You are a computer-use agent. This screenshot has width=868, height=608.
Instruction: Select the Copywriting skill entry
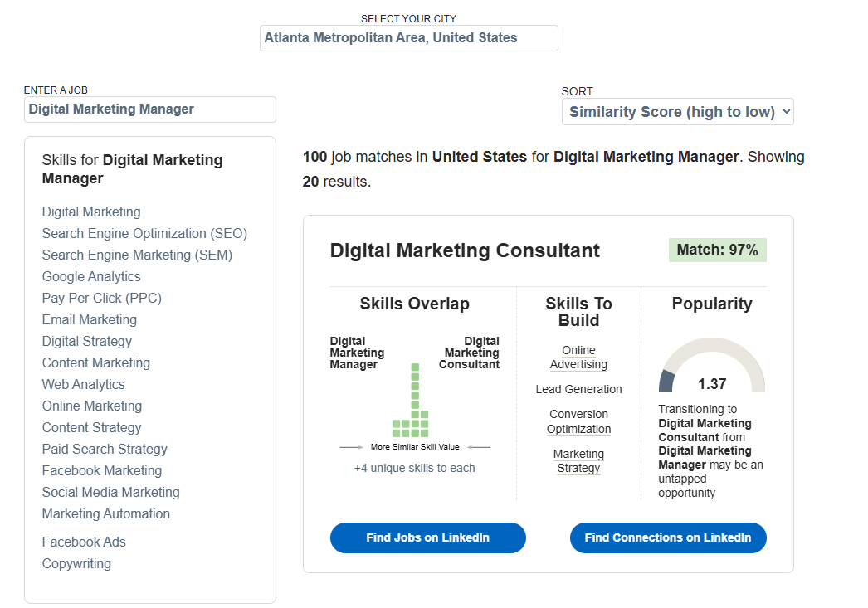coord(76,563)
